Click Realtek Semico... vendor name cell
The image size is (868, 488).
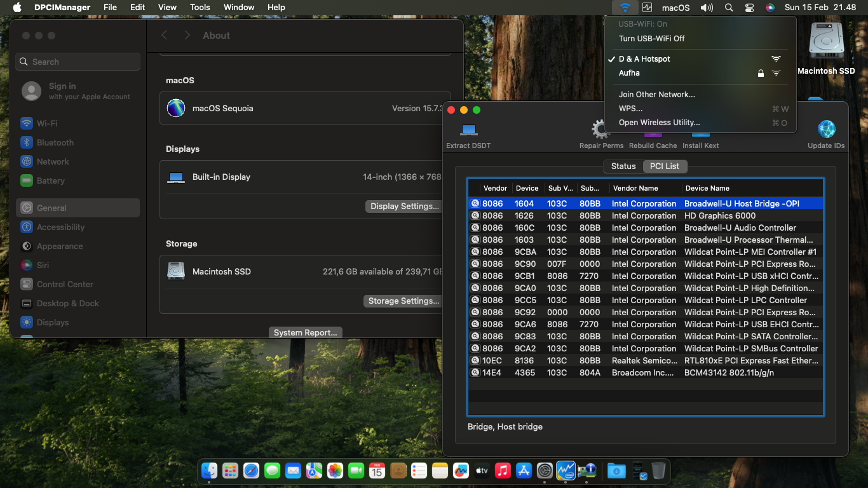(x=644, y=360)
